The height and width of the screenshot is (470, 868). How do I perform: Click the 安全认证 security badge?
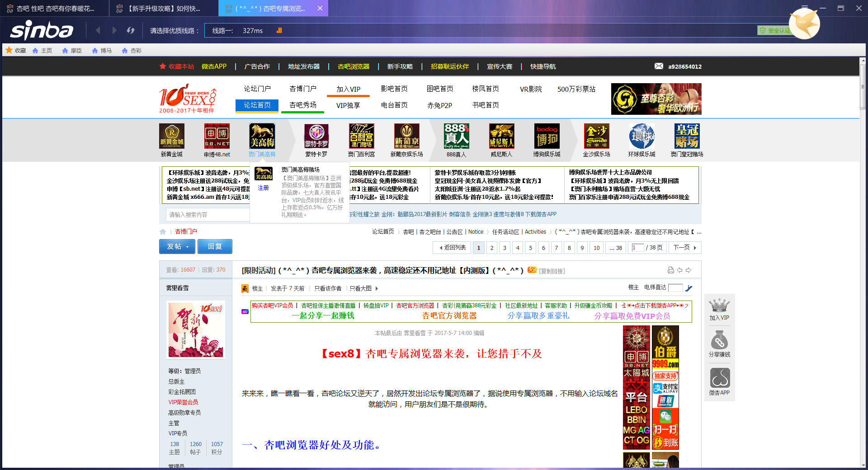[x=774, y=30]
